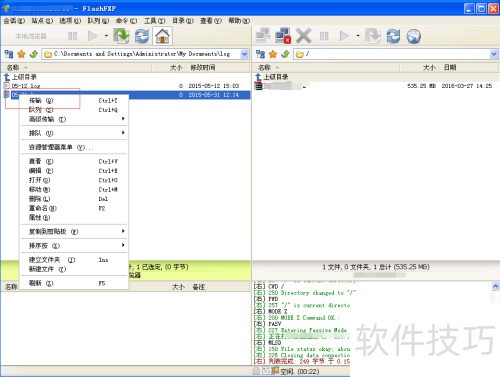Click the local pane transfer queue icon

tap(121, 36)
